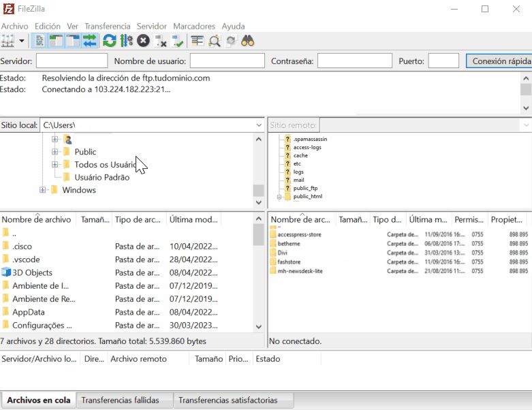Sort remote list by Propietario column
532x410 pixels.
tap(507, 219)
